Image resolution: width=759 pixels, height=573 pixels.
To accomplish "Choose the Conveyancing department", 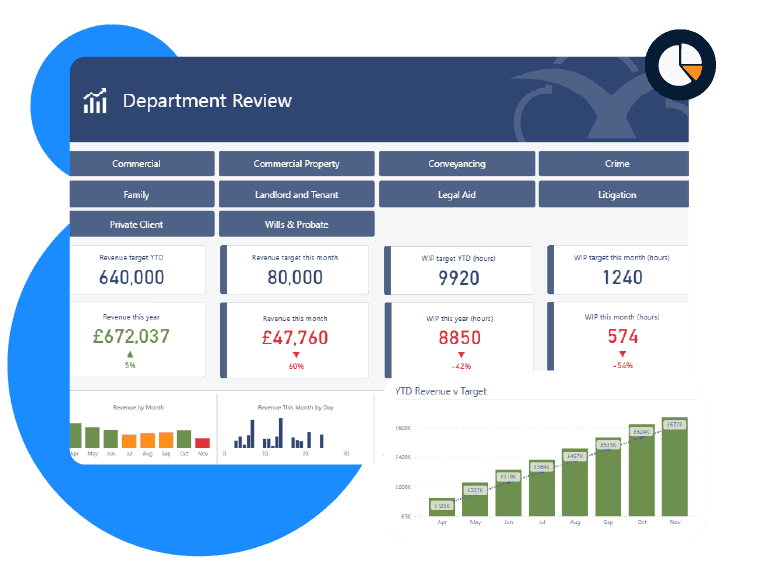I will tap(456, 164).
